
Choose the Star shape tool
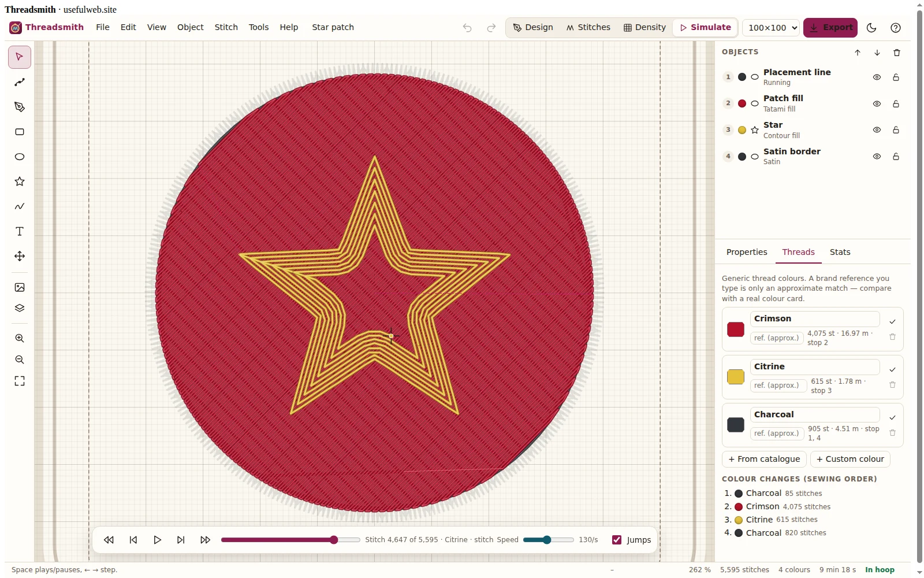pos(20,181)
